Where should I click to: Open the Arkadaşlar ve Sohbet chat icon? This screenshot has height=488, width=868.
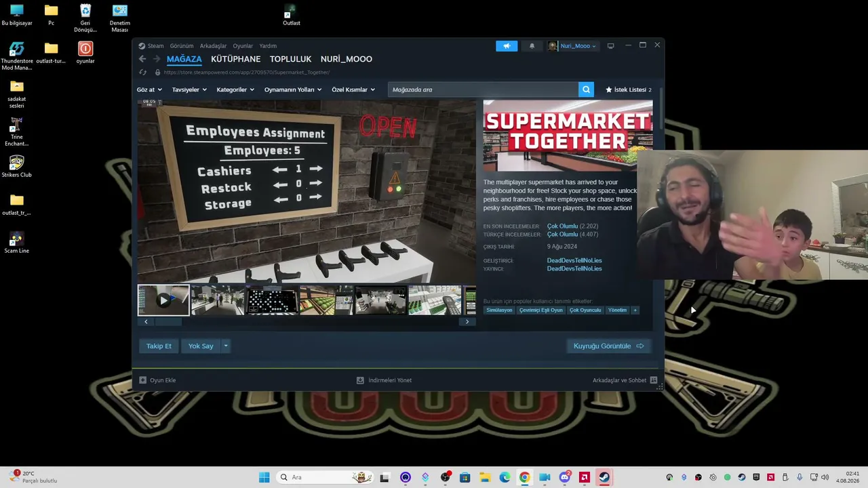pyautogui.click(x=654, y=380)
